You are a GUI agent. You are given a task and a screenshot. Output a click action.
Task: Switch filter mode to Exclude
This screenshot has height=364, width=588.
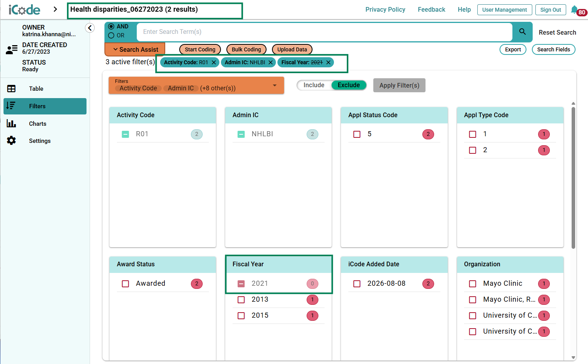(349, 85)
